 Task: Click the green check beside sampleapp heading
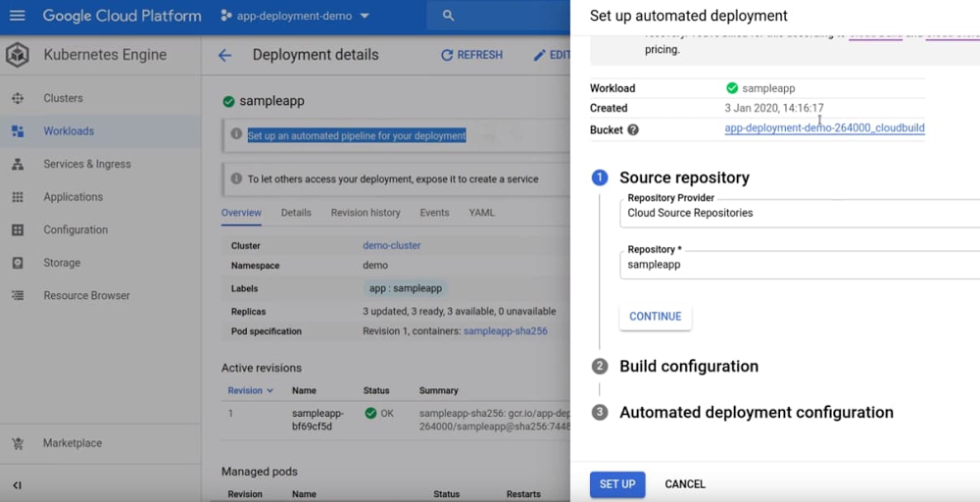[x=228, y=101]
